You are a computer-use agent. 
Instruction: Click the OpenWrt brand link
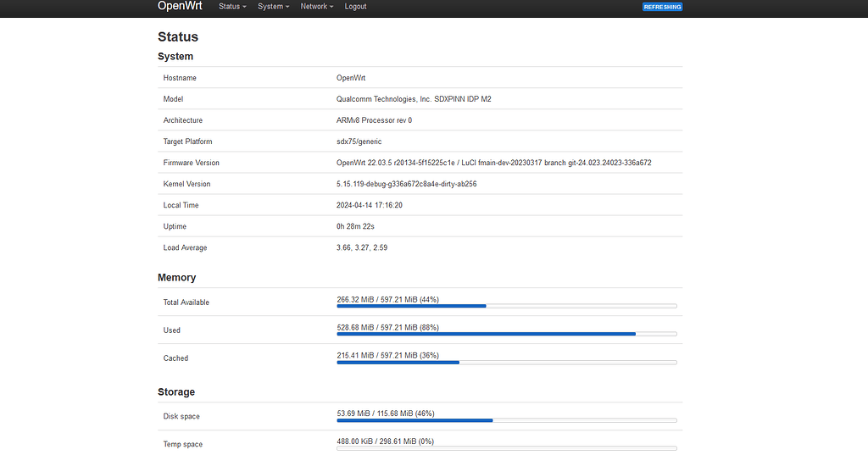pos(180,6)
